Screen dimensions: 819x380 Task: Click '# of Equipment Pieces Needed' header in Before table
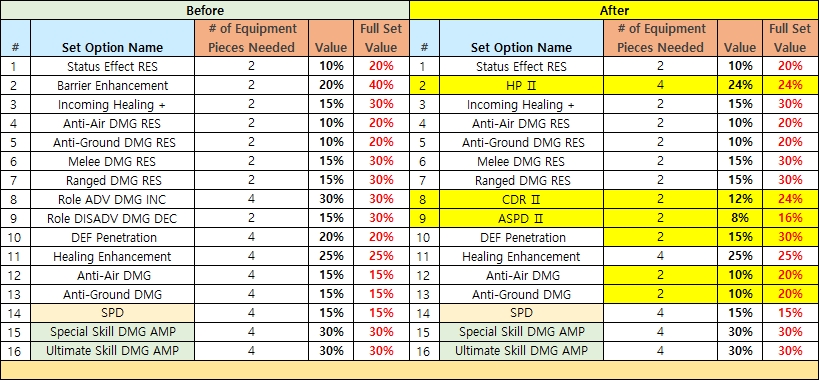pos(252,39)
